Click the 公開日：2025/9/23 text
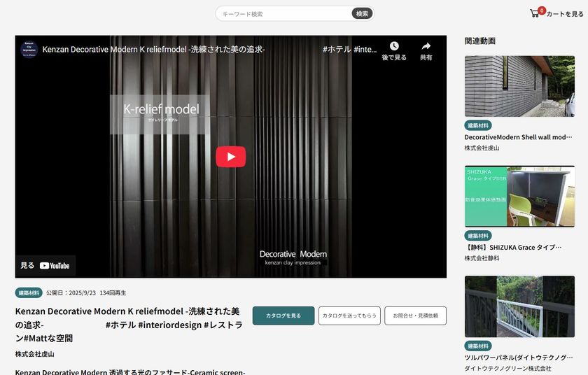The width and height of the screenshot is (588, 375). (x=71, y=293)
